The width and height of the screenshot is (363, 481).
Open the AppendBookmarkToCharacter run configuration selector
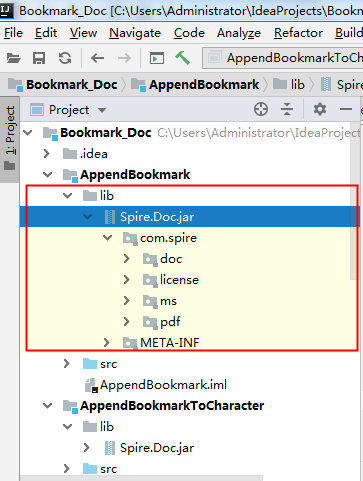[283, 58]
